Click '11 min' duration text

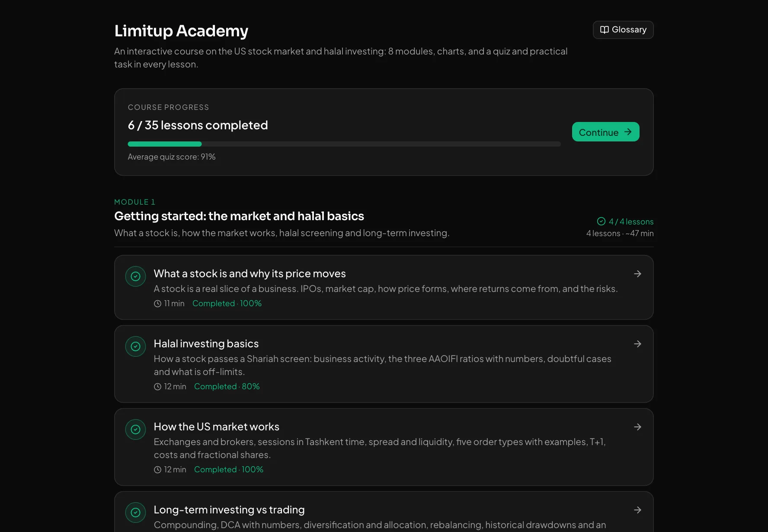[x=174, y=304]
